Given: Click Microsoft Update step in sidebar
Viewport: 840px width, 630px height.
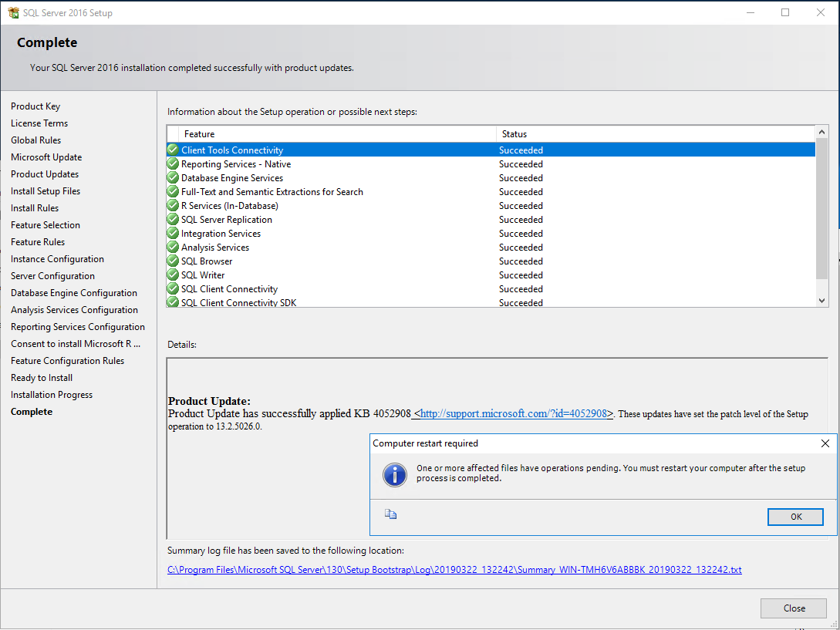Looking at the screenshot, I should tap(46, 157).
